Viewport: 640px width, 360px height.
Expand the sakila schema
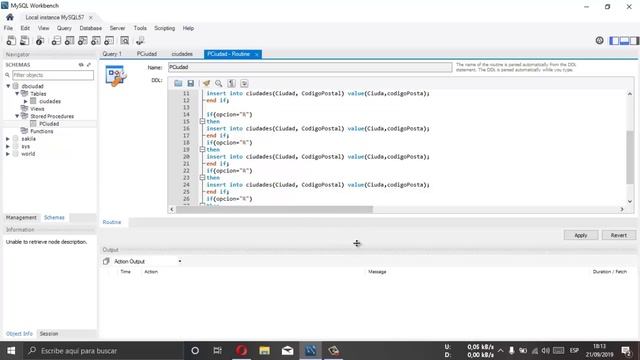8,139
